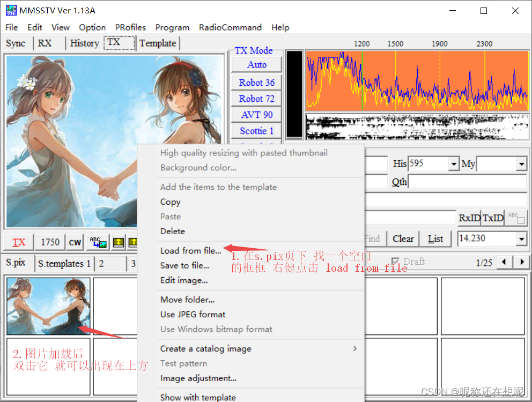Click the MMSSTV application icon in title bar
Viewport: 532px width, 402px height.
(x=11, y=10)
